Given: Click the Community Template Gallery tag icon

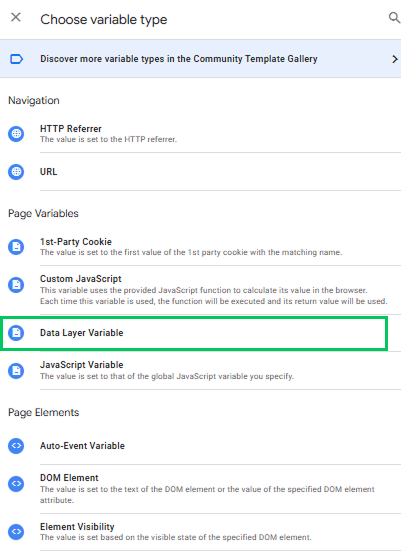Looking at the screenshot, I should coord(17,59).
